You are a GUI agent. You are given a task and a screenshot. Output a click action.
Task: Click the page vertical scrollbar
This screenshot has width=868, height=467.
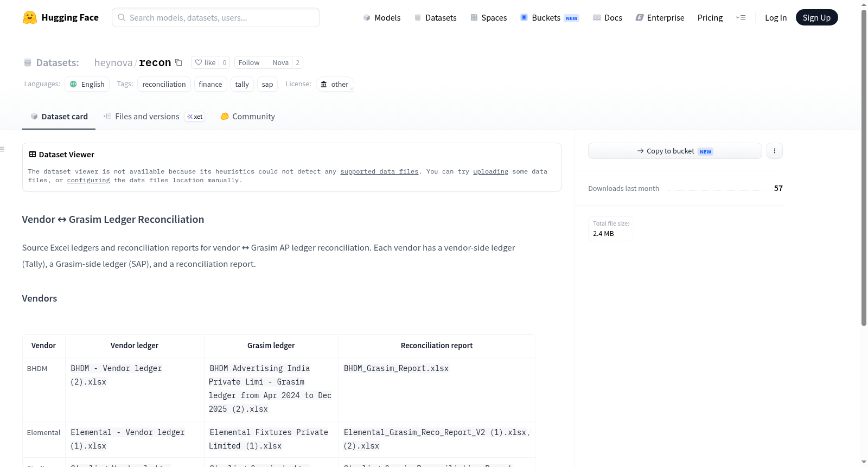point(864,167)
